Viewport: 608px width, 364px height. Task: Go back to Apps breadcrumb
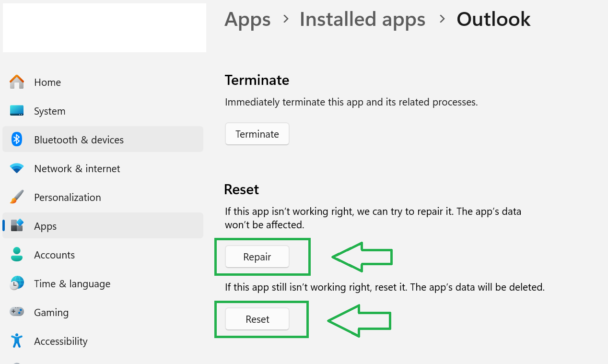pyautogui.click(x=247, y=20)
